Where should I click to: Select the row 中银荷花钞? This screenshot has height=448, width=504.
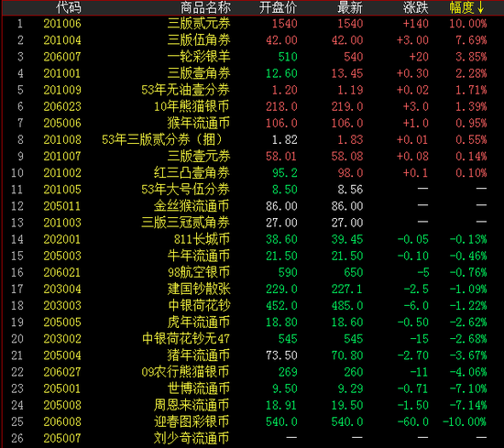(x=253, y=306)
